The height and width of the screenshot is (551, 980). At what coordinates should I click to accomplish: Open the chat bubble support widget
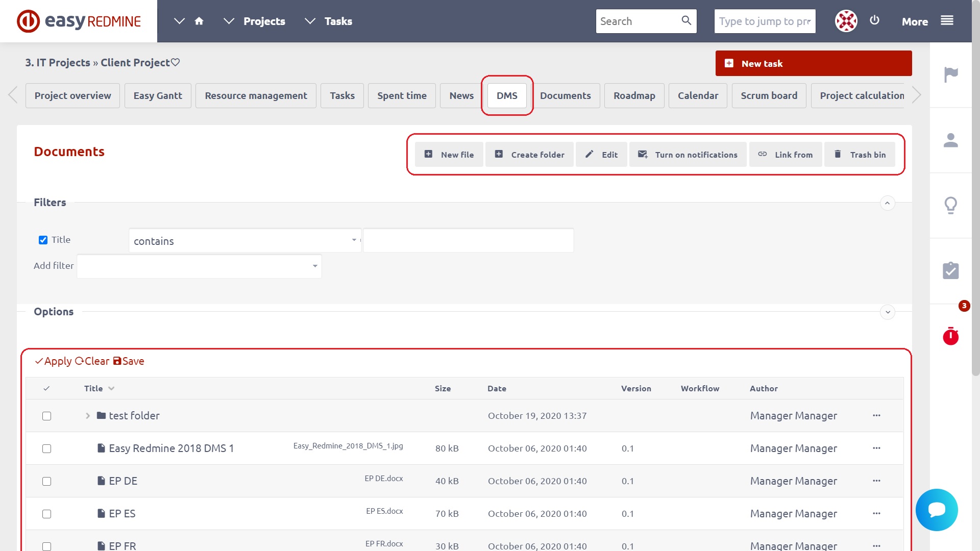point(937,510)
